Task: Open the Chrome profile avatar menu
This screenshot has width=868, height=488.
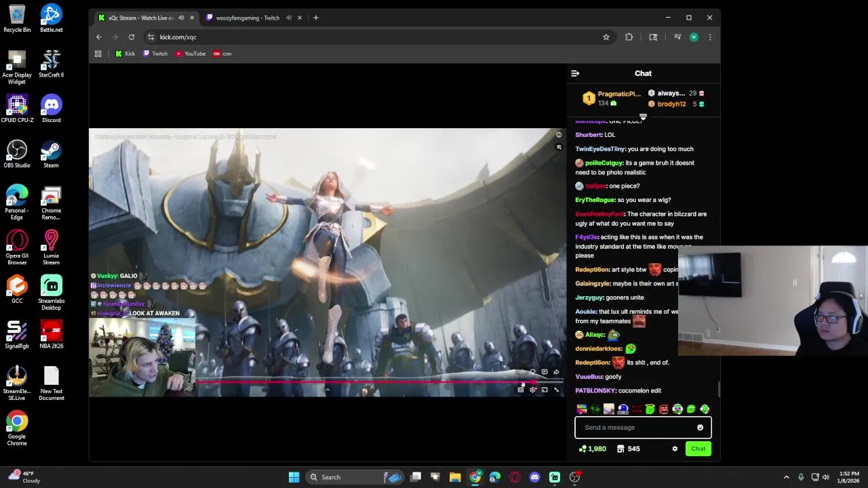Action: coord(694,37)
